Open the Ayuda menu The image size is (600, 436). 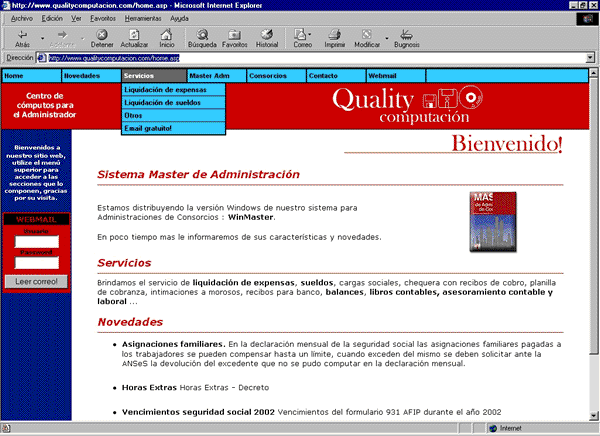click(x=179, y=18)
